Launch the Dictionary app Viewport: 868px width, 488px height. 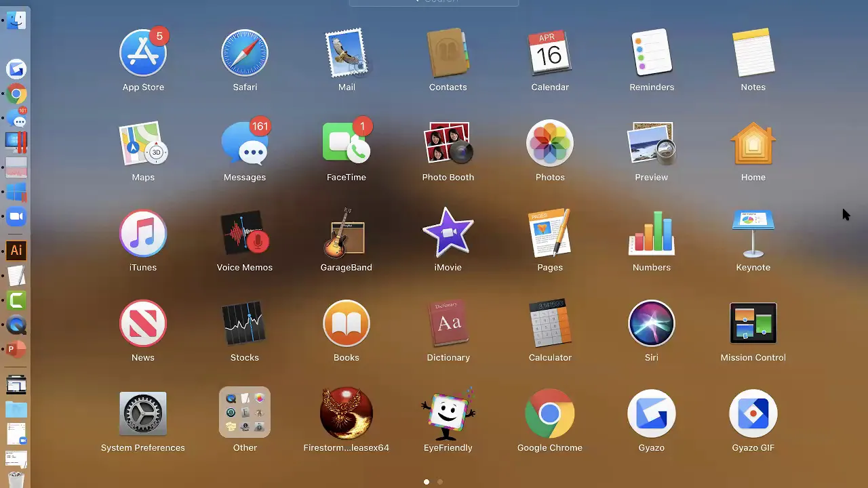coord(448,323)
